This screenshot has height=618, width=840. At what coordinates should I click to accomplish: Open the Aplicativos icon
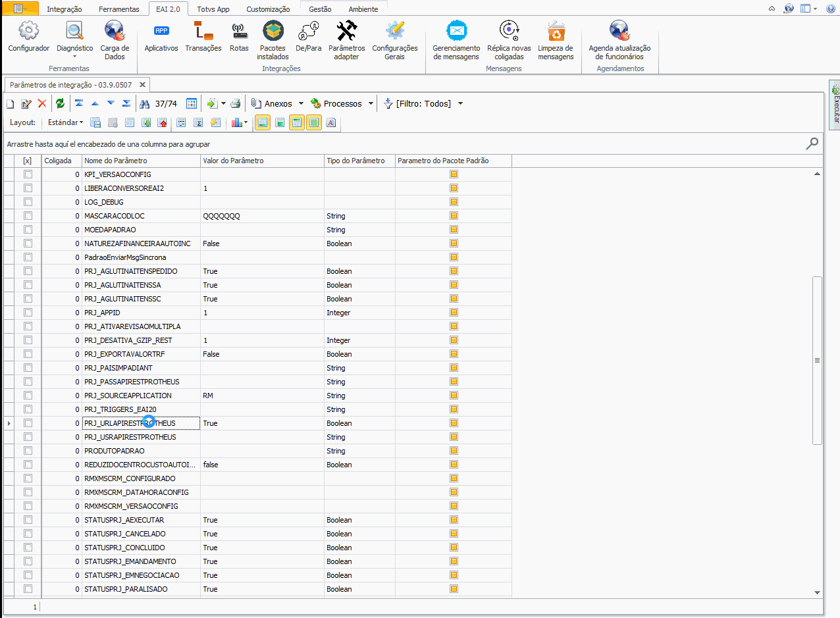(161, 36)
